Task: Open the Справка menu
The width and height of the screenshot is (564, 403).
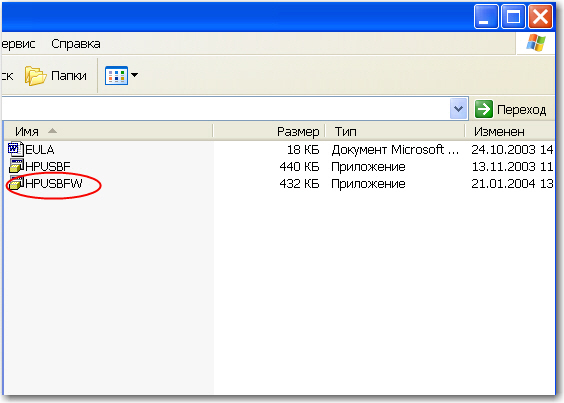Action: click(76, 44)
